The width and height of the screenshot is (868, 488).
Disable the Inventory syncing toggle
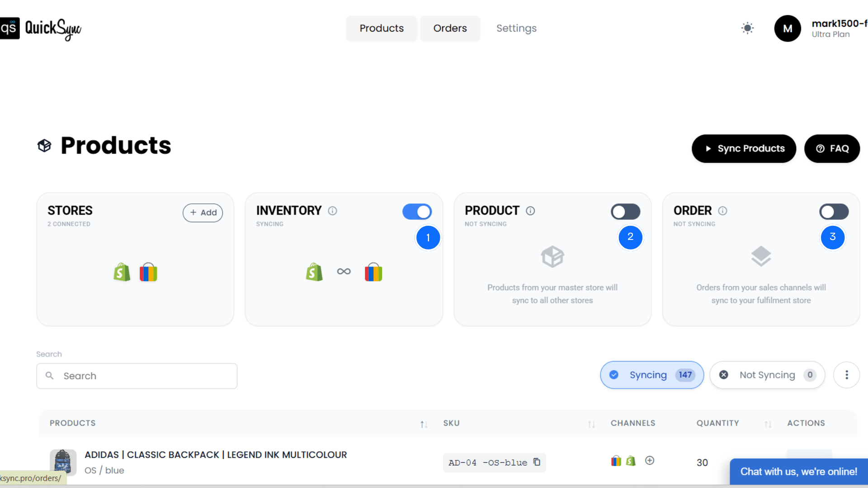click(417, 211)
